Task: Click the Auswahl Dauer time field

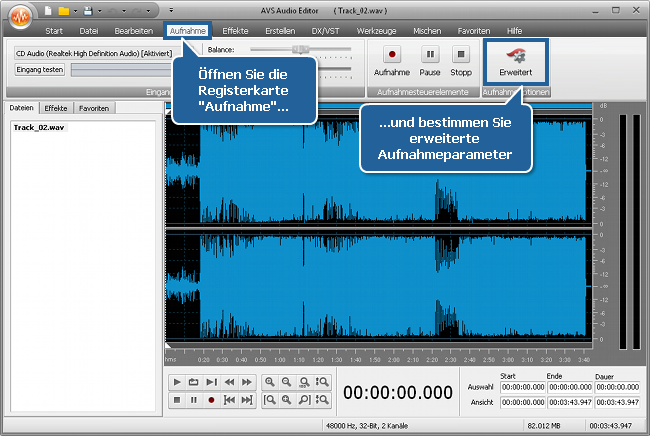Action: tap(618, 387)
